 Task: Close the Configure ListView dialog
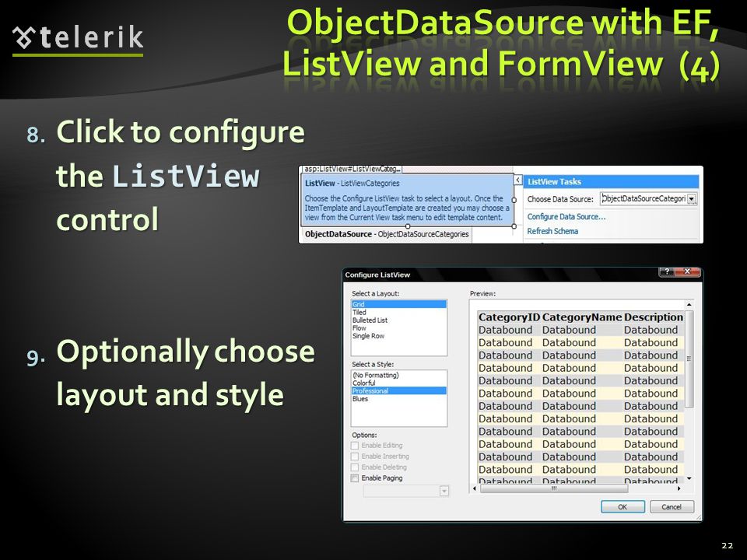(x=687, y=271)
